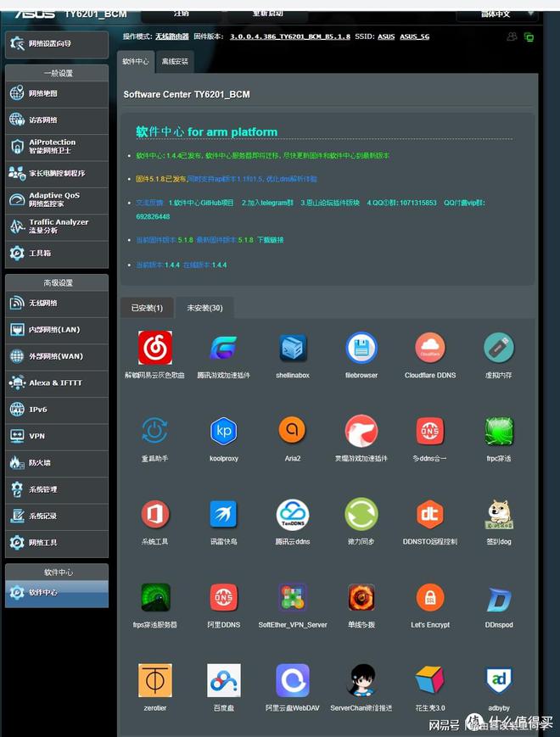
Task: Open Network Map in sidebar
Action: tap(56, 93)
